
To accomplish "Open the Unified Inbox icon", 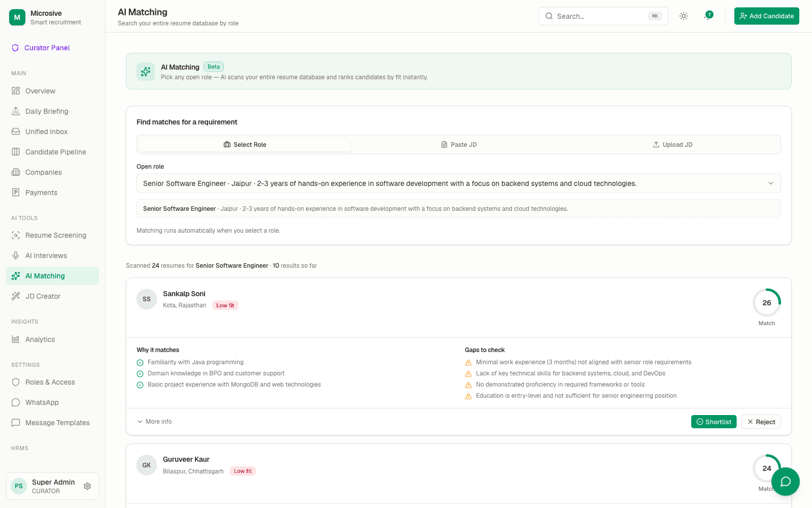I will (x=16, y=132).
